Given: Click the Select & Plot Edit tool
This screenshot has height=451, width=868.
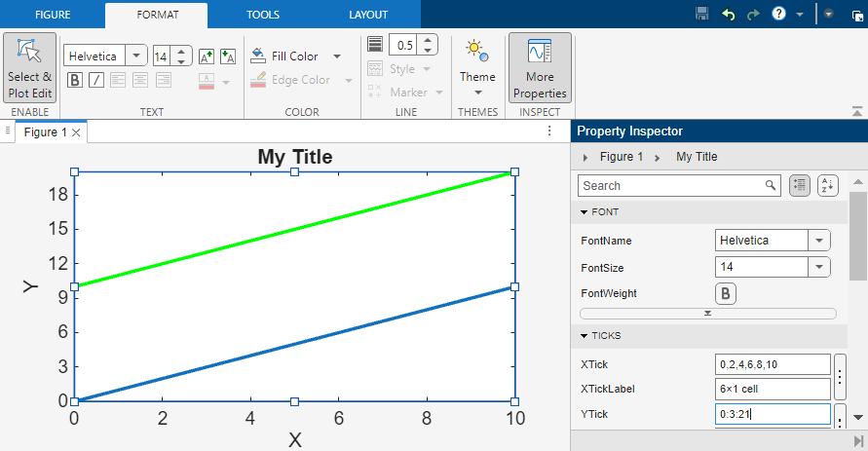Looking at the screenshot, I should [29, 68].
